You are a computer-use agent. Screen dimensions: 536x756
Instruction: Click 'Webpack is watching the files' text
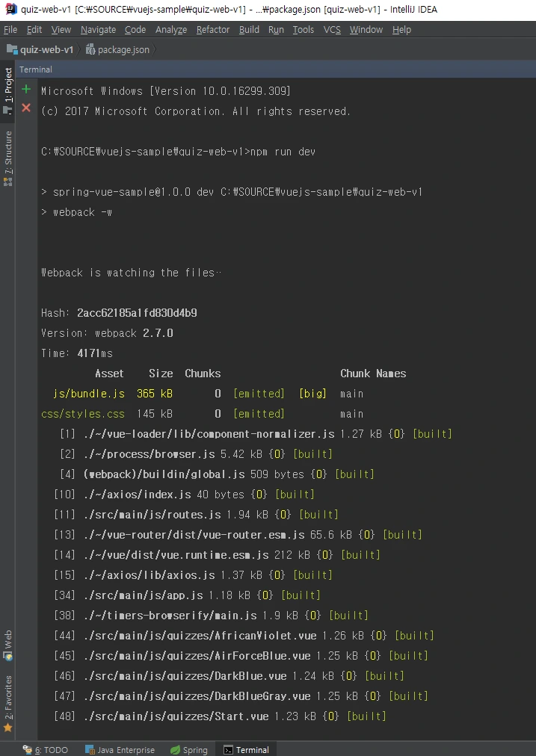(132, 273)
